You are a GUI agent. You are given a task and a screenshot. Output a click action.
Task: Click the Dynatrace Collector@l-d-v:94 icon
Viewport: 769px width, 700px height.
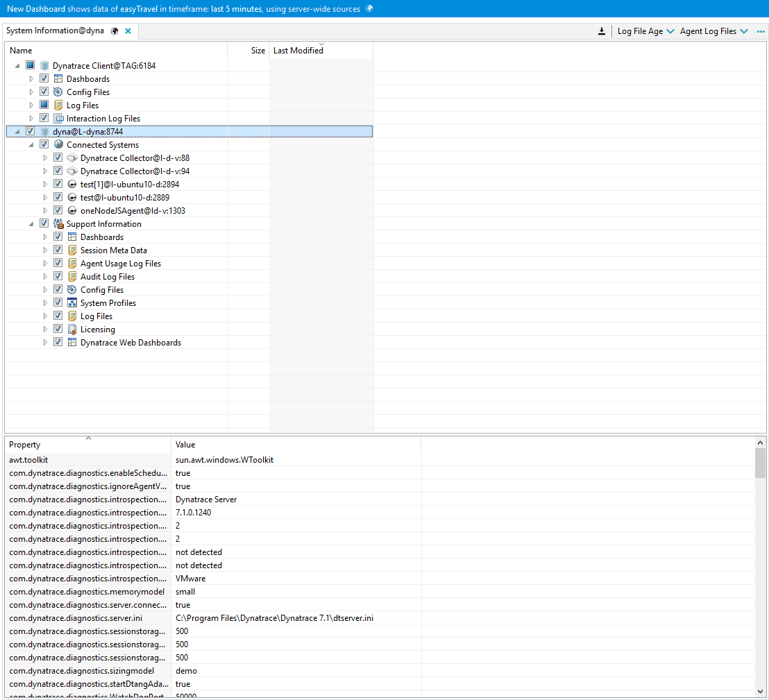coord(72,171)
